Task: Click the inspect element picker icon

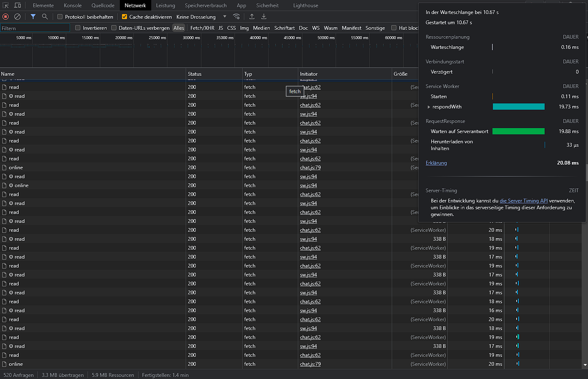Action: point(6,6)
